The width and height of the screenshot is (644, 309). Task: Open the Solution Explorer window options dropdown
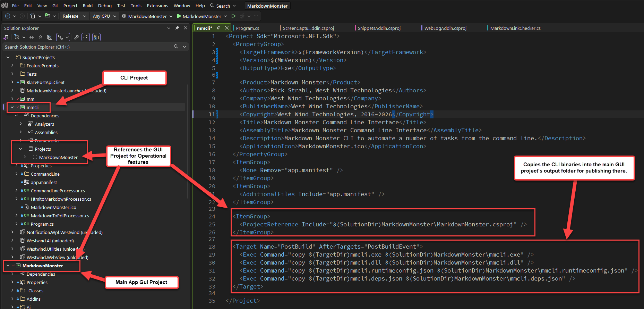(x=169, y=28)
